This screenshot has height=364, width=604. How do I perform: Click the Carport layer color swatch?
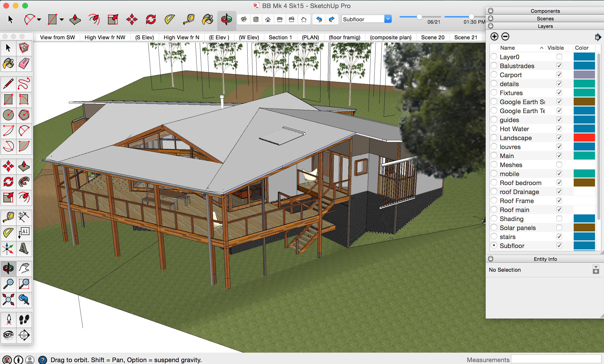tap(584, 75)
